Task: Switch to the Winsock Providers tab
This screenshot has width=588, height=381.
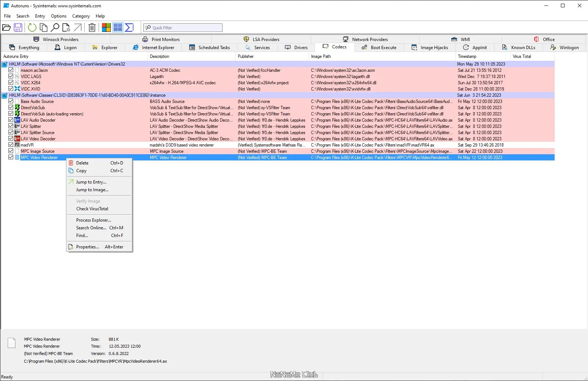Action: pyautogui.click(x=56, y=39)
